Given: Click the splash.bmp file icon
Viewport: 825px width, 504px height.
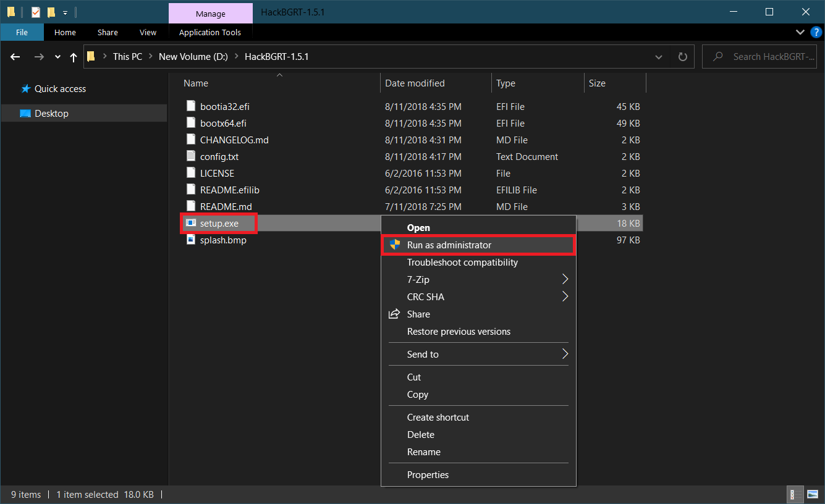Looking at the screenshot, I should (x=191, y=240).
